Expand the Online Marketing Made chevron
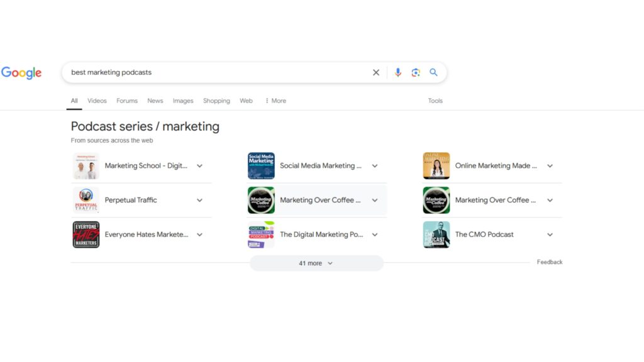This screenshot has width=644, height=362. click(550, 166)
